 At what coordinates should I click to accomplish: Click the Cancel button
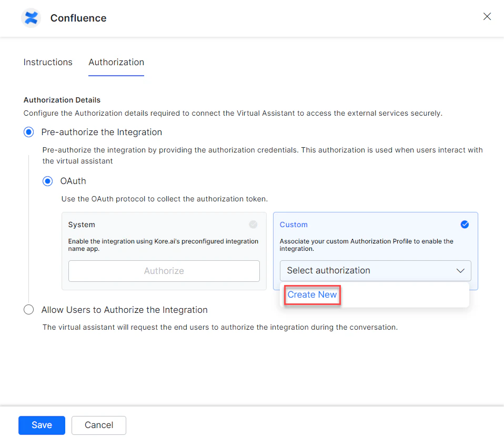tap(98, 425)
